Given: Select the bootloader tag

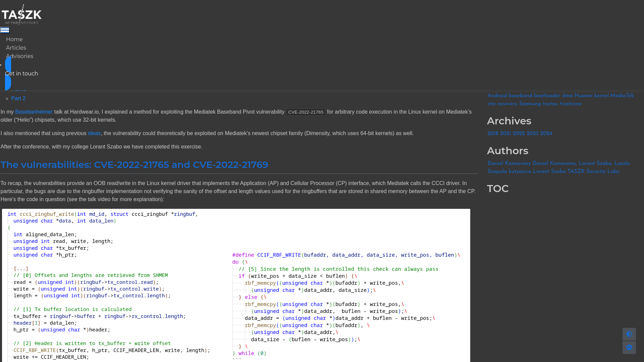Looking at the screenshot, I should click(547, 96).
